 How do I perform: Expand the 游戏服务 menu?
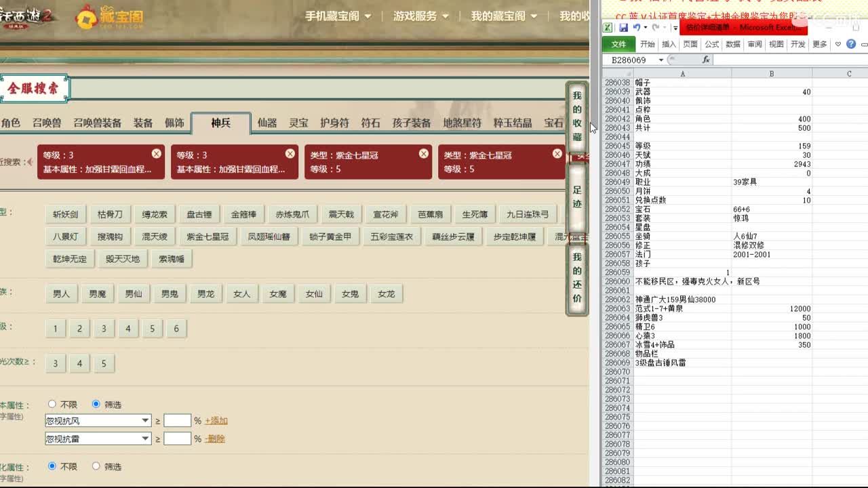click(421, 16)
